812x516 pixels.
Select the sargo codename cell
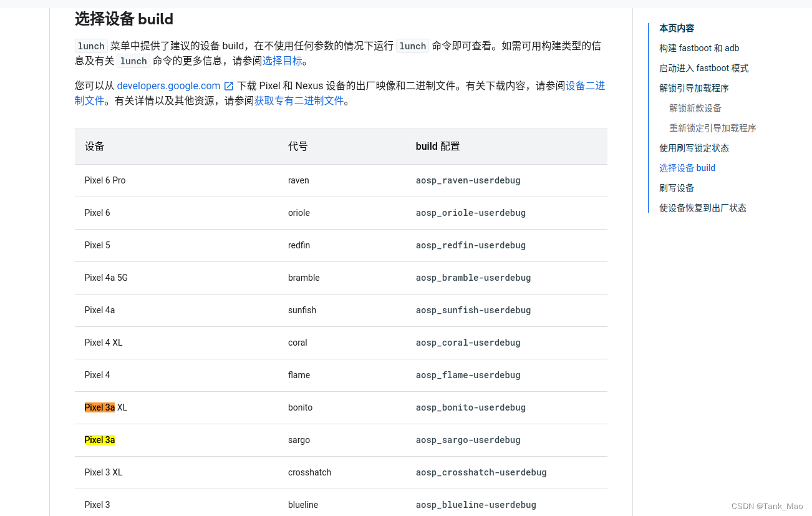coord(299,440)
